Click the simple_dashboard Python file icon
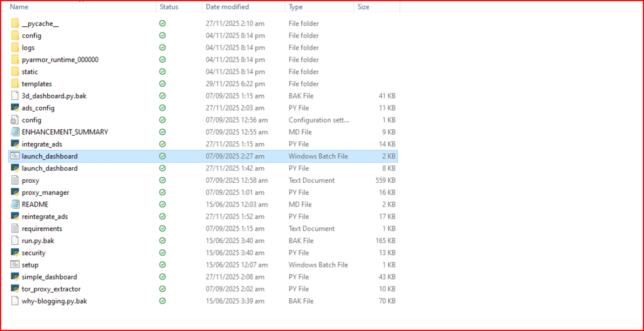Viewport: 644px width, 331px height. [x=15, y=277]
